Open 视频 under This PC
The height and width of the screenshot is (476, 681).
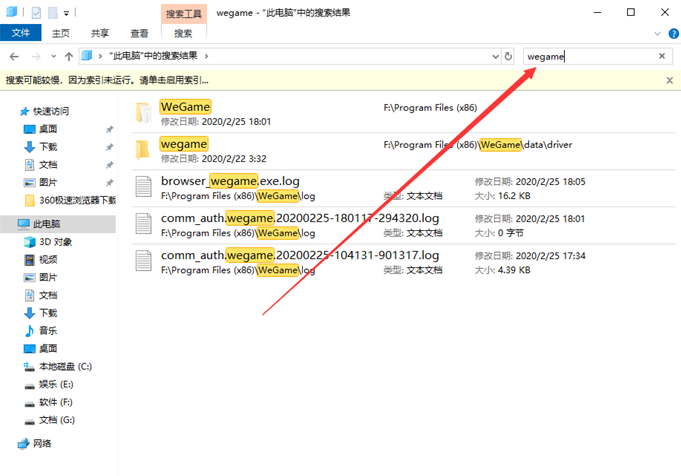(48, 259)
